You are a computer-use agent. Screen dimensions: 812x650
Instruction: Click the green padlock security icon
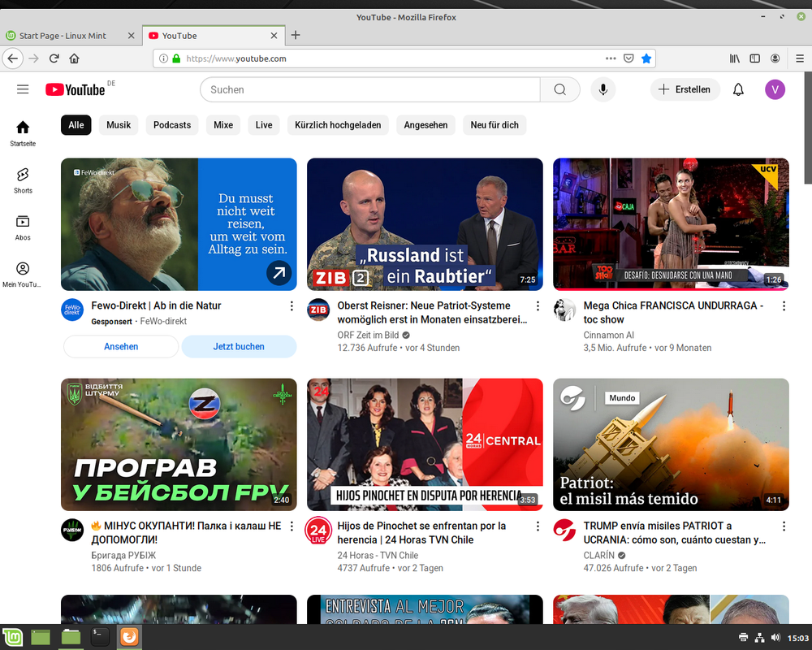[x=176, y=58]
